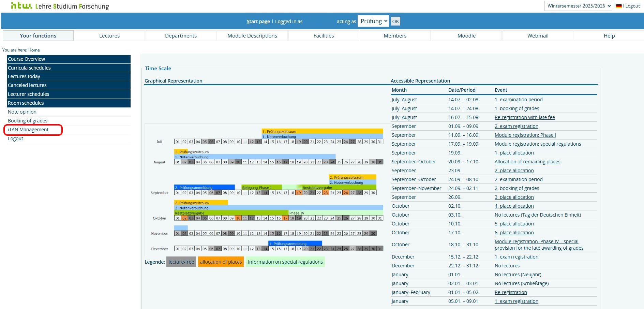
Task: Click orange allocation of places legend swatch
Action: (x=221, y=262)
